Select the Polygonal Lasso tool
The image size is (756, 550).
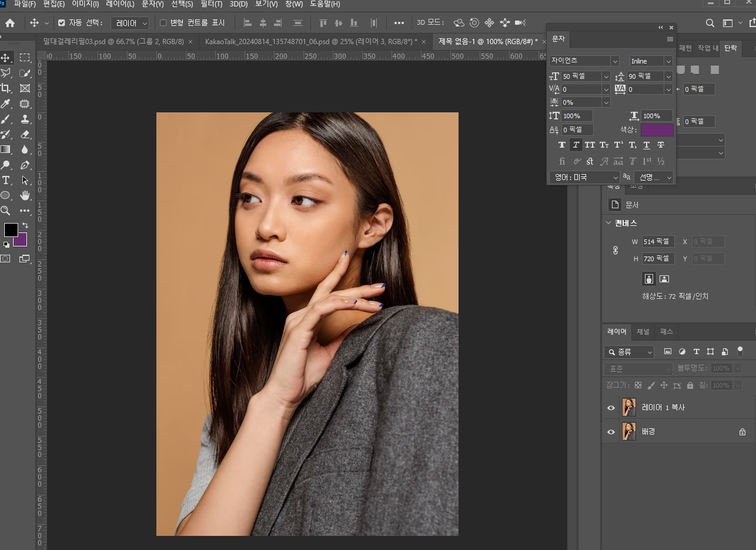tap(6, 73)
